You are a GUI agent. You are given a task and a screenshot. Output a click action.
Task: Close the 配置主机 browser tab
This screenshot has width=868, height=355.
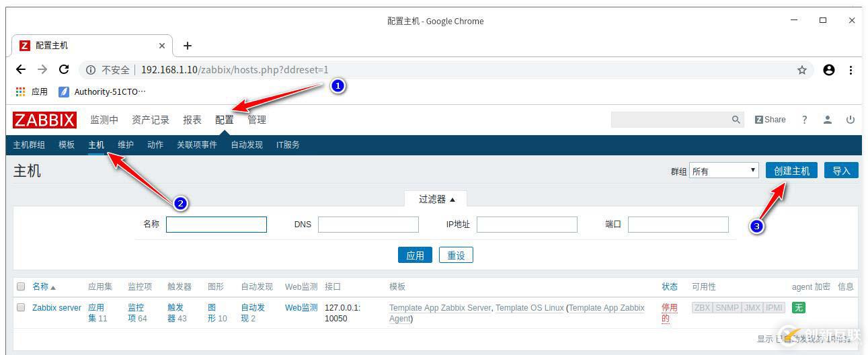tap(162, 46)
